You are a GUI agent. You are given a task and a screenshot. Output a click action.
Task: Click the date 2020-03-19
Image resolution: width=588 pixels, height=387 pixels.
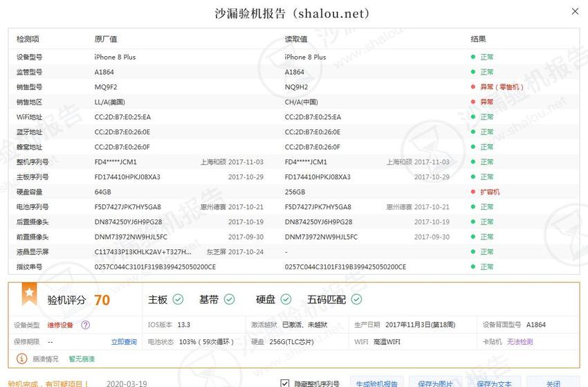(127, 384)
